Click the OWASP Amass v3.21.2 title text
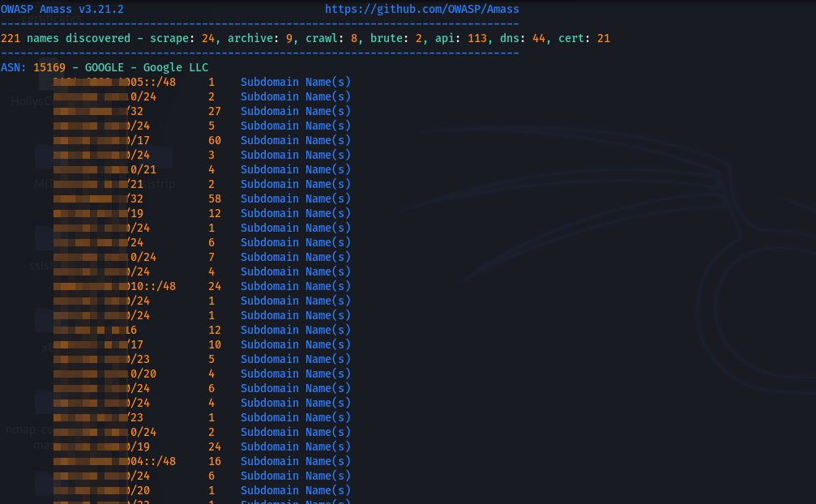The width and height of the screenshot is (816, 504). [62, 9]
